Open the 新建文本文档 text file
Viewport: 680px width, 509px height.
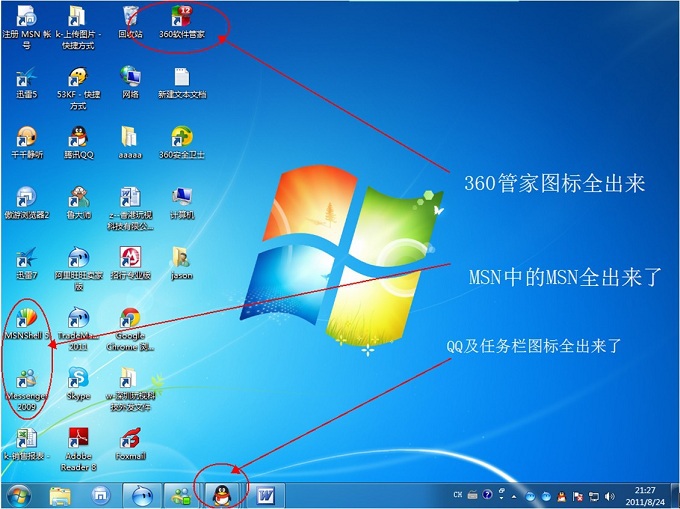coord(181,77)
